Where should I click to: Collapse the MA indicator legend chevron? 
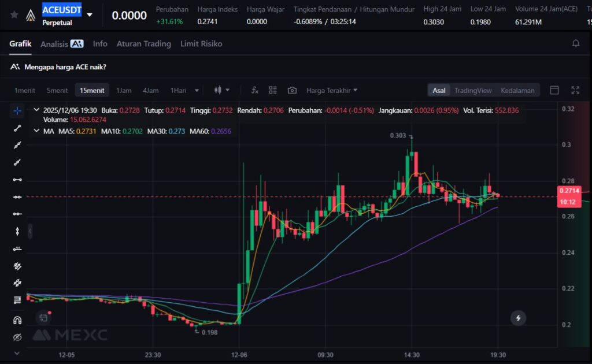tap(36, 131)
